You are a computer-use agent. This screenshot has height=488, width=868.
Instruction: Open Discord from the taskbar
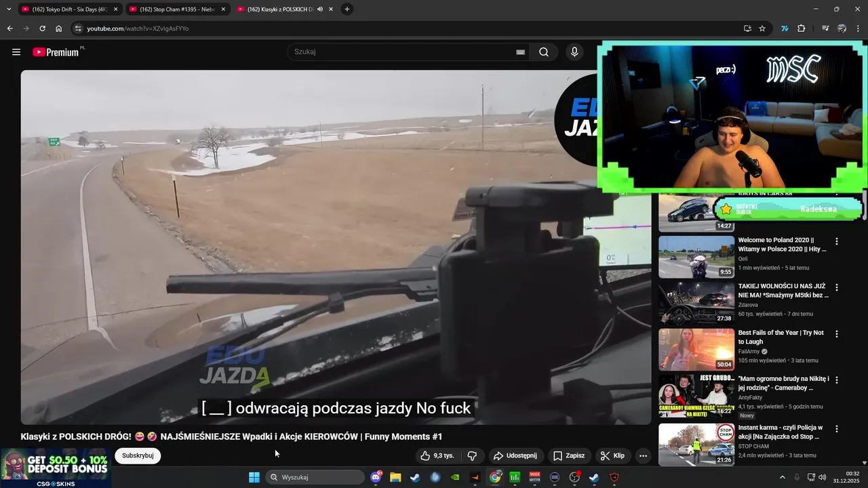(x=376, y=477)
